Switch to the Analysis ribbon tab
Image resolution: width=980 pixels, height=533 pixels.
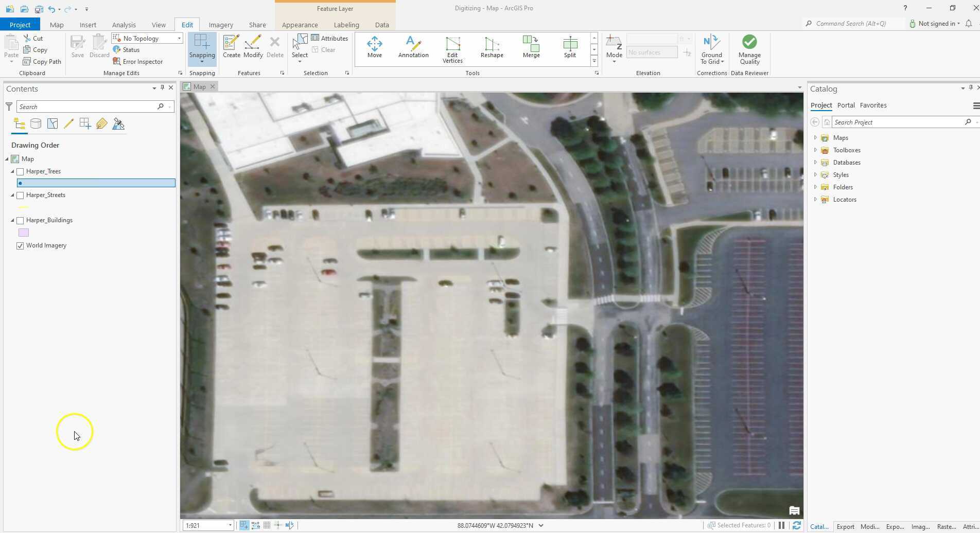click(124, 25)
